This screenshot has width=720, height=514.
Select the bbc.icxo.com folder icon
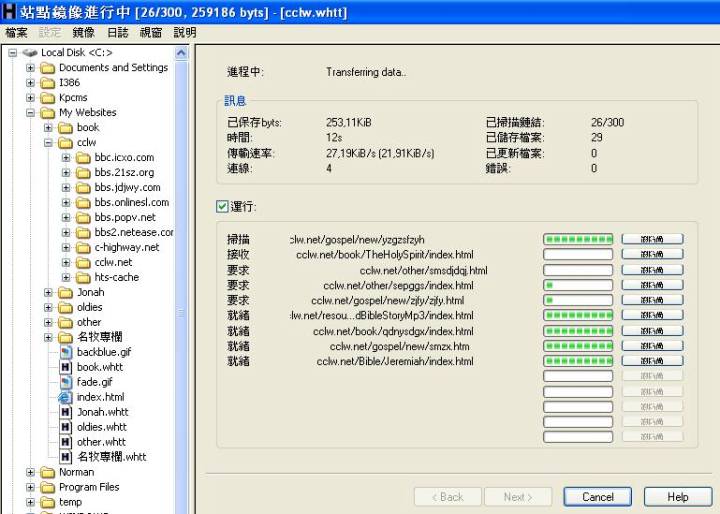[83, 157]
